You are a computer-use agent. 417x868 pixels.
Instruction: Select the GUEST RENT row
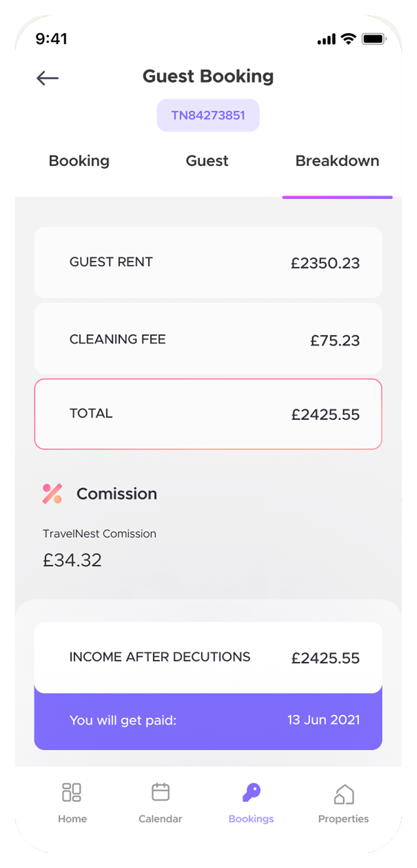pos(208,262)
